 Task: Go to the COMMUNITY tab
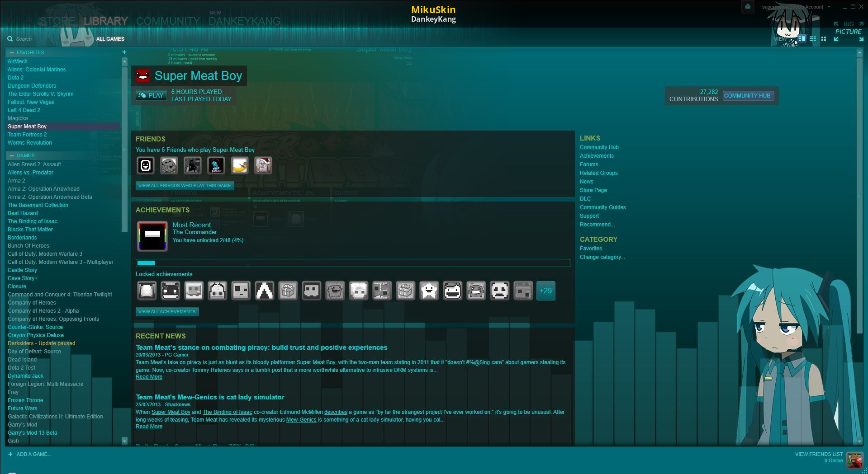tap(168, 21)
